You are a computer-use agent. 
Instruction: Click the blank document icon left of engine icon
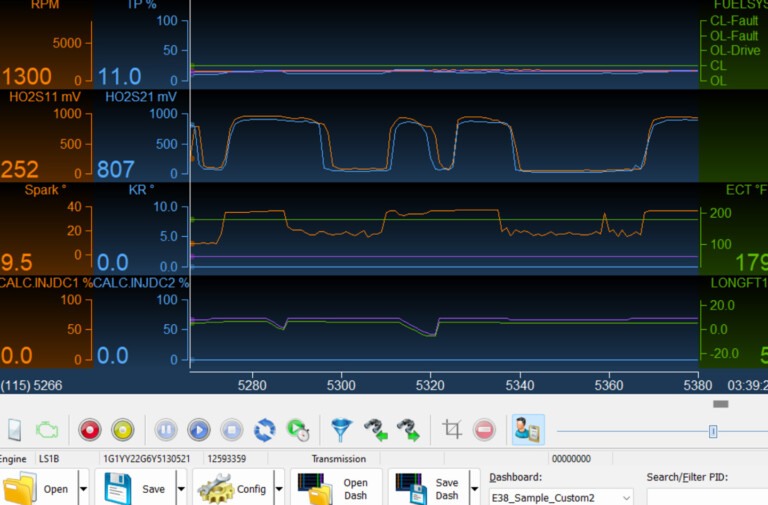15,430
